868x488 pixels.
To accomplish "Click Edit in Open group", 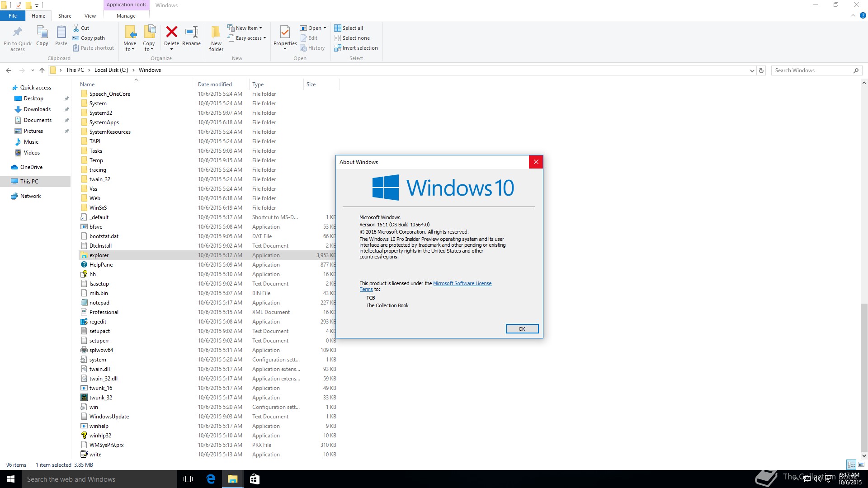I will coord(309,38).
